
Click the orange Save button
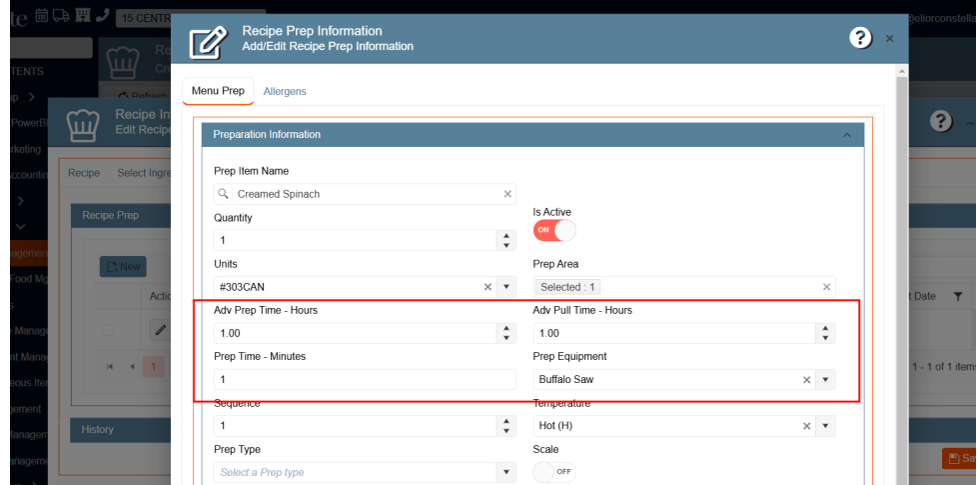pyautogui.click(x=961, y=458)
